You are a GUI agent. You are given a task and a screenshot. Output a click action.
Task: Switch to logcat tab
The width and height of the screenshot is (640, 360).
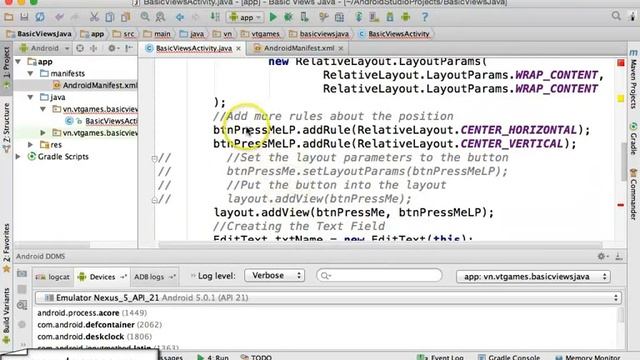53,277
